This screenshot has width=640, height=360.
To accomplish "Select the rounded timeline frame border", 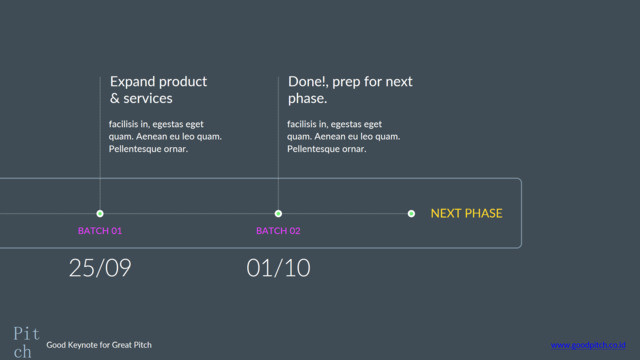I will click(521, 213).
